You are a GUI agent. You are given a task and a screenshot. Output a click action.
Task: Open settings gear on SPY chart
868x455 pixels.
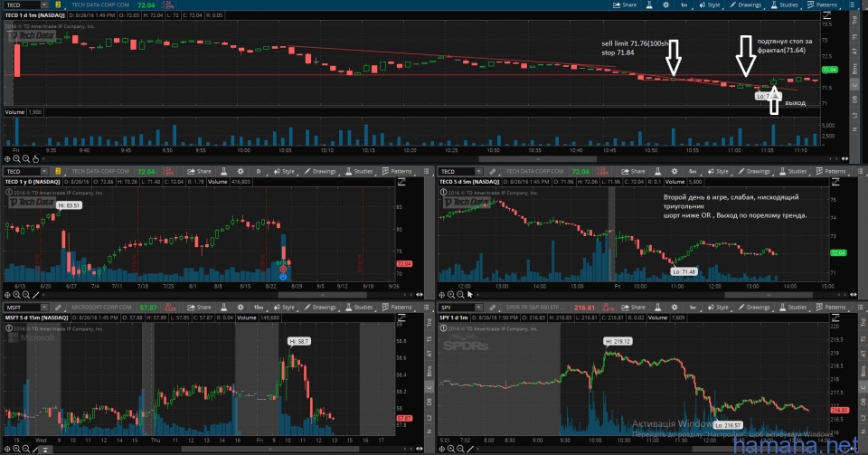coord(675,308)
